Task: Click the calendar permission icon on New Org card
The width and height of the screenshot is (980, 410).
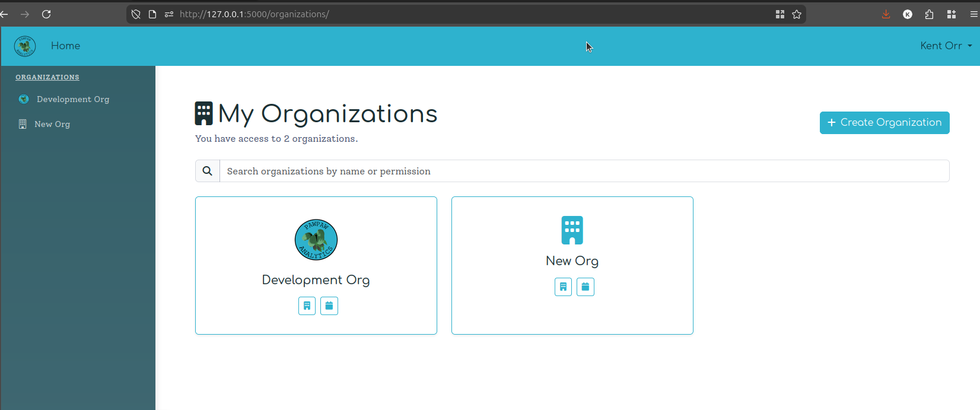Action: click(x=586, y=287)
